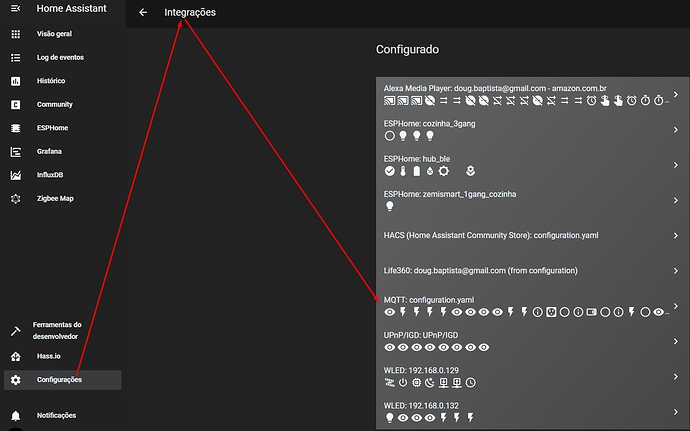Click the ESPHome chip icon
The image size is (690, 431).
click(15, 128)
